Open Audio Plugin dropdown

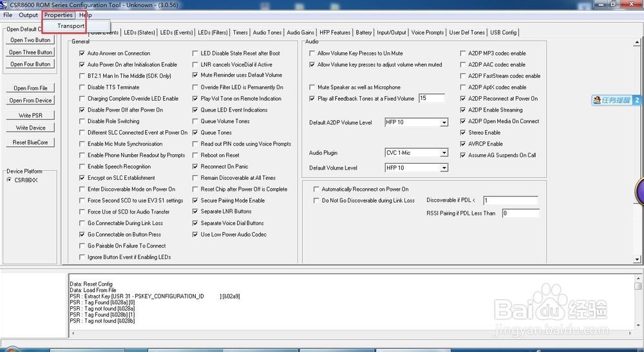pyautogui.click(x=444, y=153)
